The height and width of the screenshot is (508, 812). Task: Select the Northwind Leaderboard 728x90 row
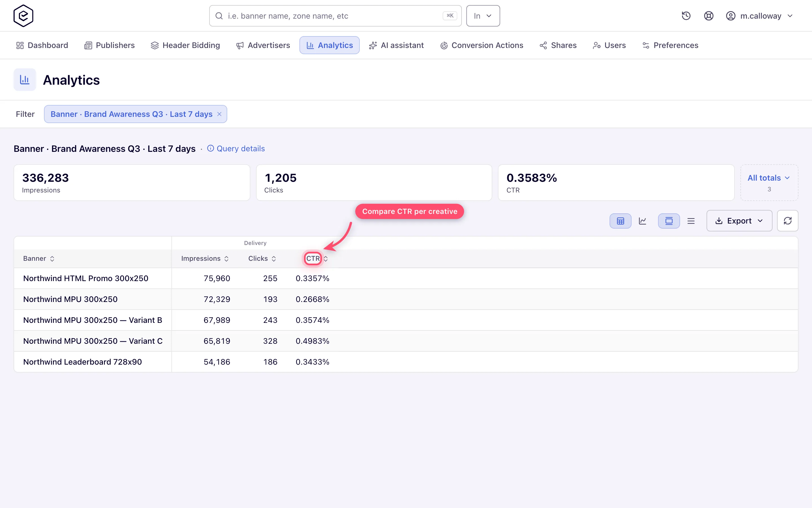[406, 362]
